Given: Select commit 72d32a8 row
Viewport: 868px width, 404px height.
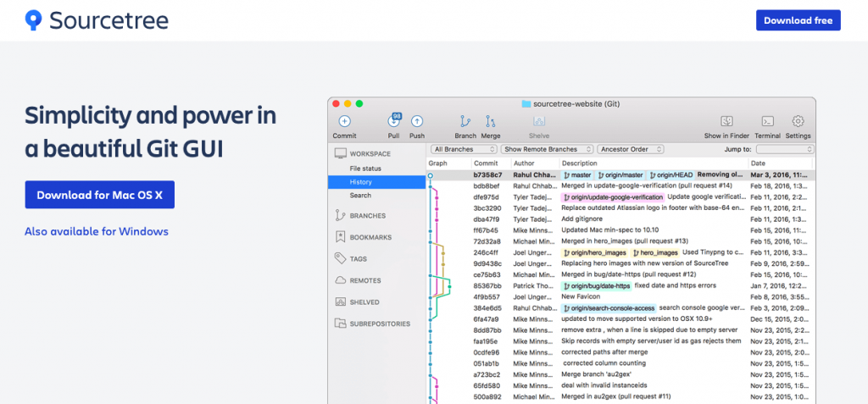Looking at the screenshot, I should (620, 241).
